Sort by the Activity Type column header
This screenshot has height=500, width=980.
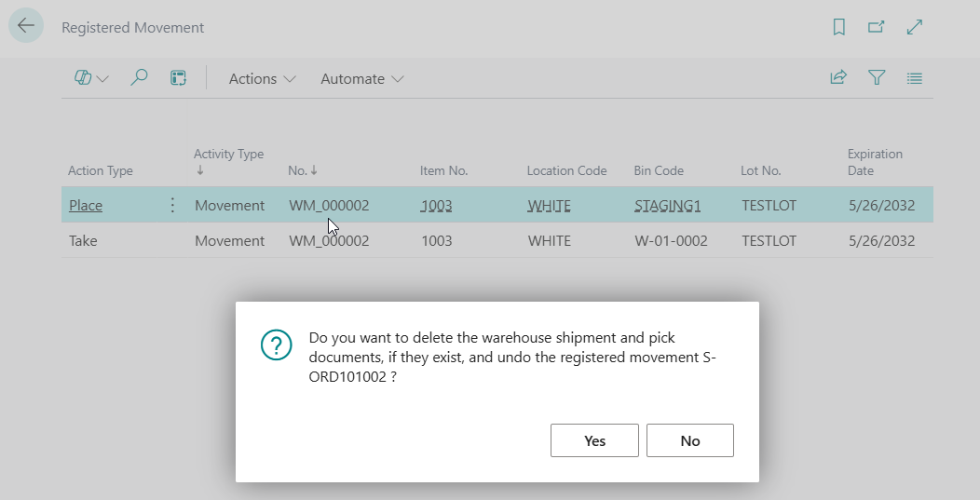pos(228,155)
